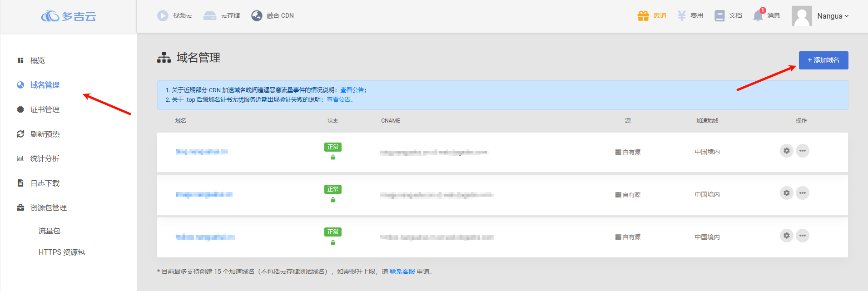Screen dimensions: 868x291
Task: Open the 费用 billing page
Action: point(690,15)
